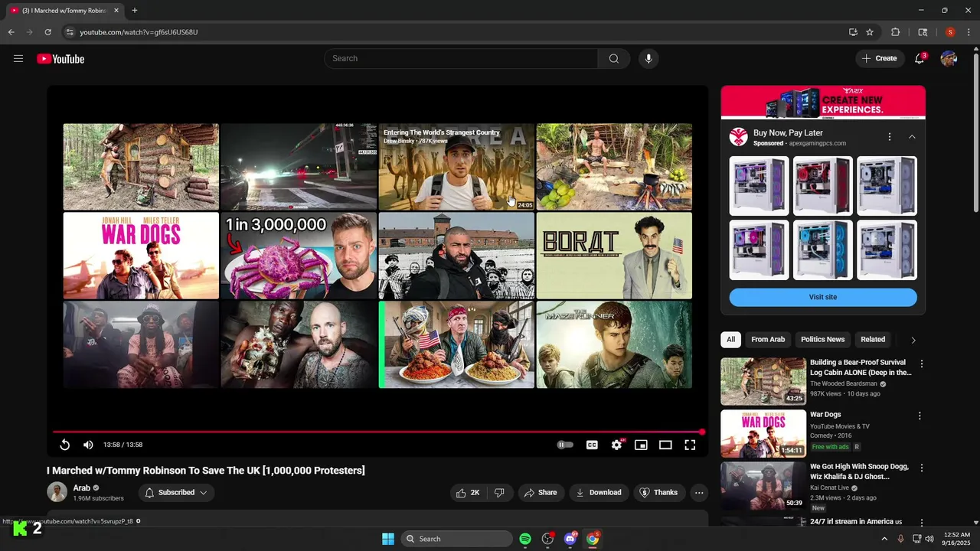
Task: Open more actions menu under video
Action: [699, 493]
